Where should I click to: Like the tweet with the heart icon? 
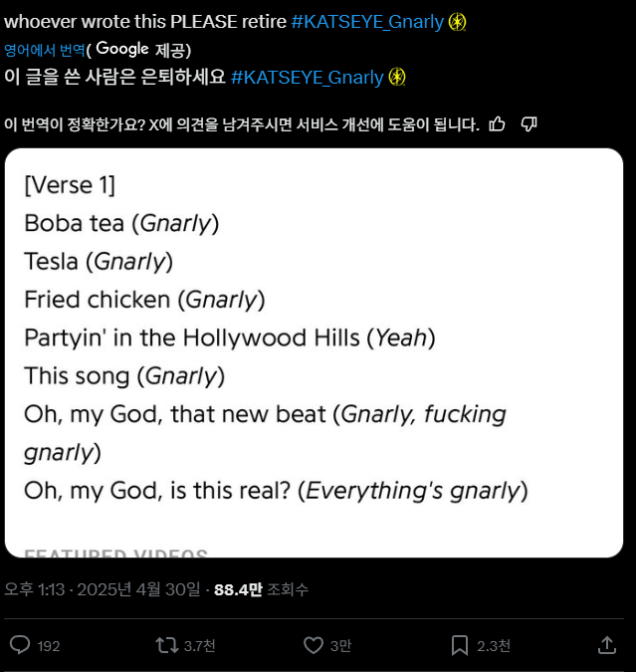click(314, 645)
